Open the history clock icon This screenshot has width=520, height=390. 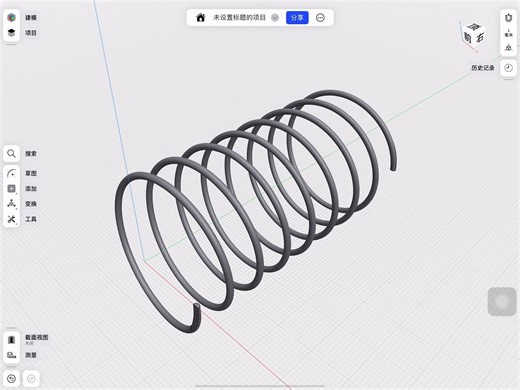pyautogui.click(x=508, y=68)
